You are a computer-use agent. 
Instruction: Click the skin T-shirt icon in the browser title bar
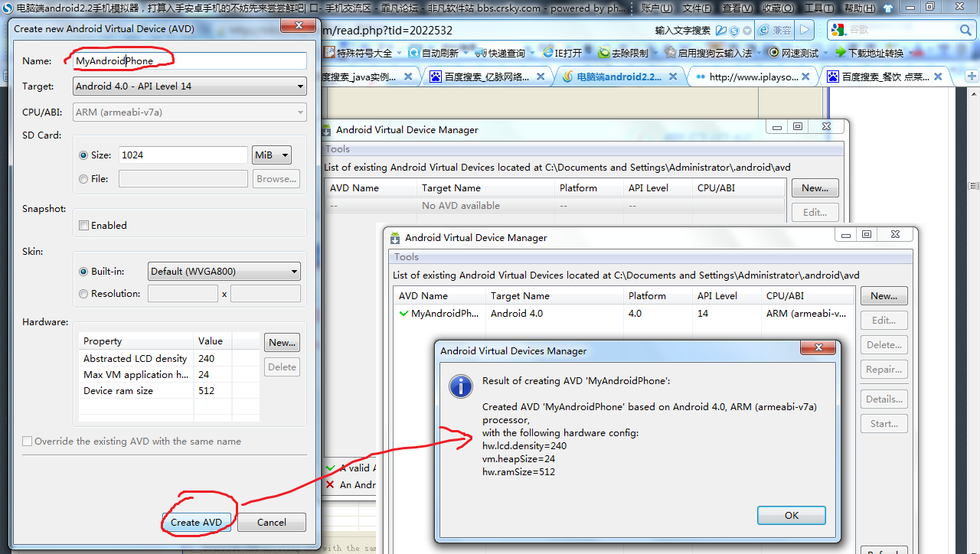click(x=887, y=8)
